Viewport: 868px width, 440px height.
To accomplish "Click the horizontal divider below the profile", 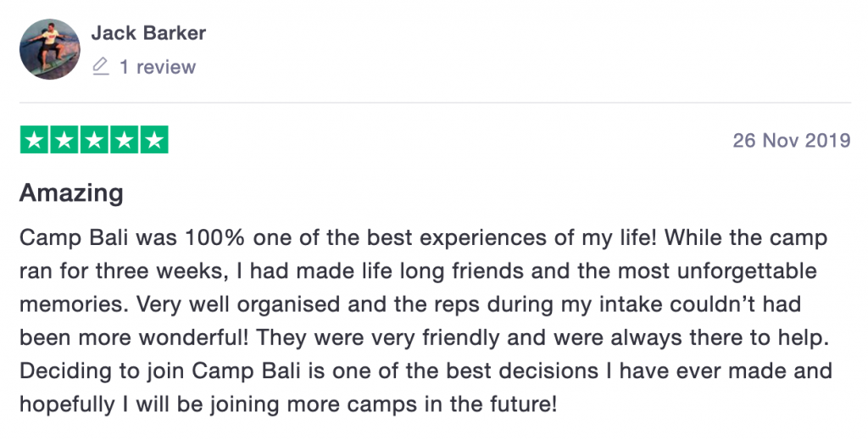I will [x=435, y=103].
